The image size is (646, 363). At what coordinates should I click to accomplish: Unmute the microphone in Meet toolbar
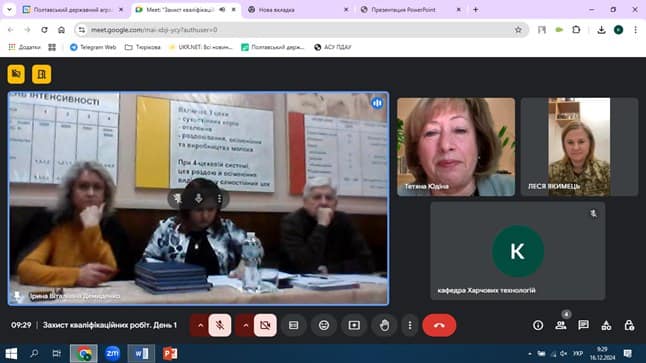click(220, 325)
